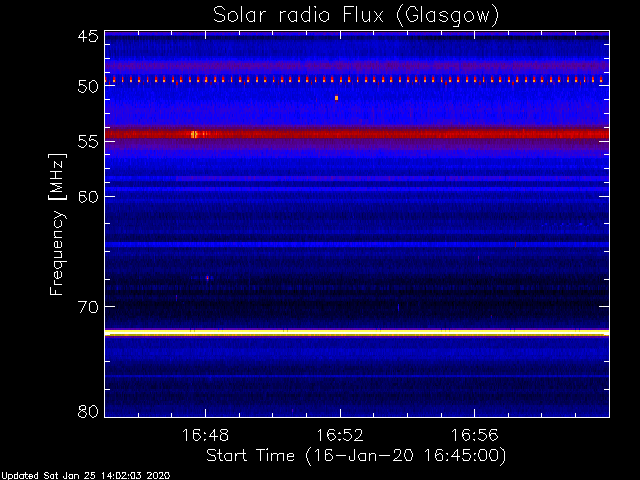Click the bright blue line near 64 MHz
This screenshot has width=640, height=480.
click(x=357, y=244)
